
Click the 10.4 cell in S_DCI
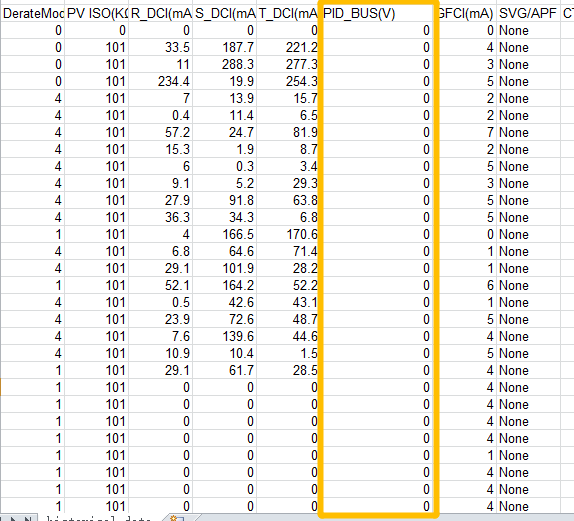point(225,353)
